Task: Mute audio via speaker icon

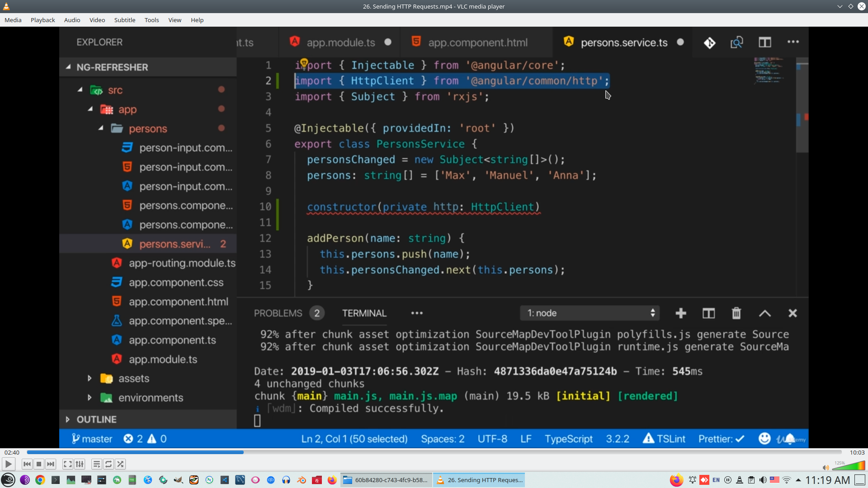Action: 826,467
